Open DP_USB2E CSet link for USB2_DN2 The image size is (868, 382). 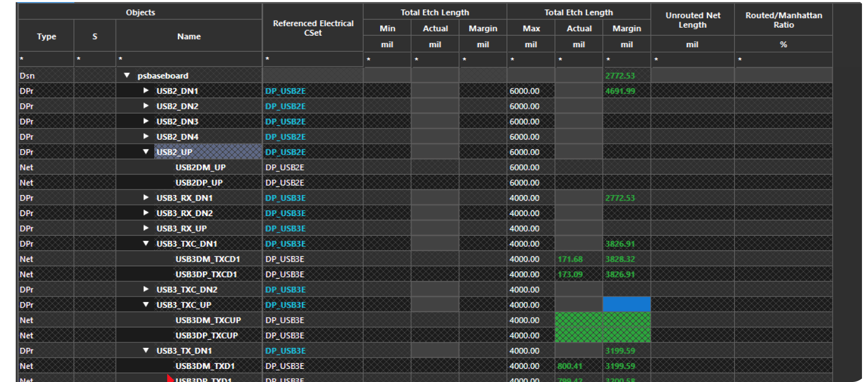[285, 106]
